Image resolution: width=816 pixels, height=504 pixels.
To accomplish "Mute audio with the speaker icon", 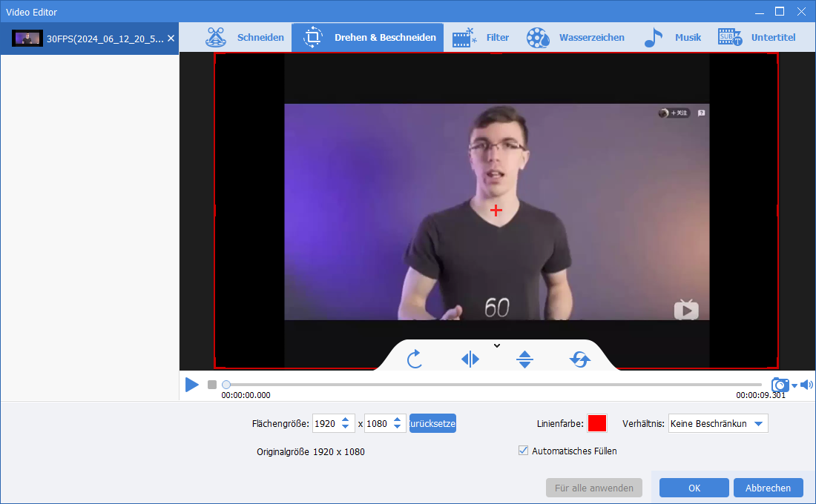I will [x=806, y=385].
